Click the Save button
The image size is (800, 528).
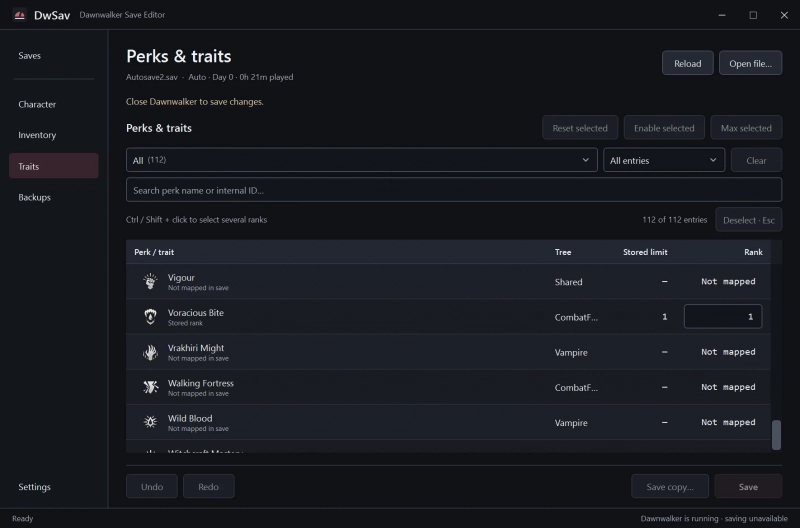tap(748, 486)
